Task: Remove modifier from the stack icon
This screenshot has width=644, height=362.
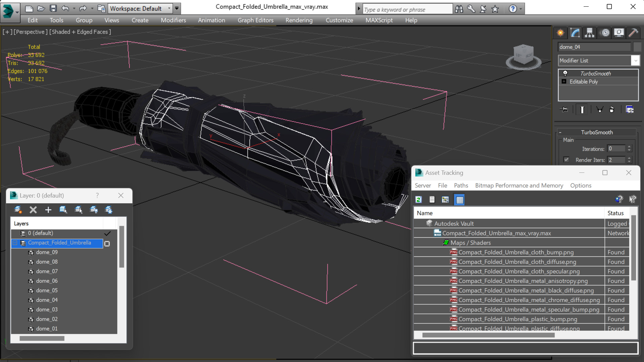Action: click(612, 110)
